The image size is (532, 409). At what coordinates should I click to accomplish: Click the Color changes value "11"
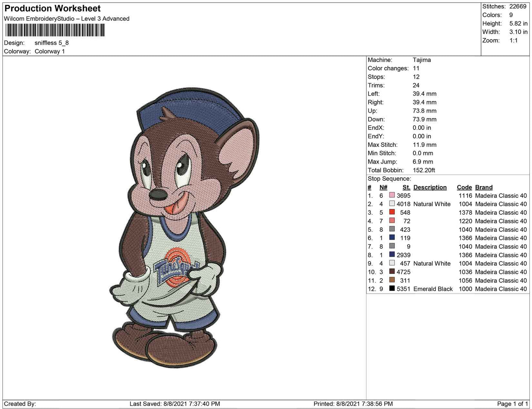pyautogui.click(x=416, y=68)
